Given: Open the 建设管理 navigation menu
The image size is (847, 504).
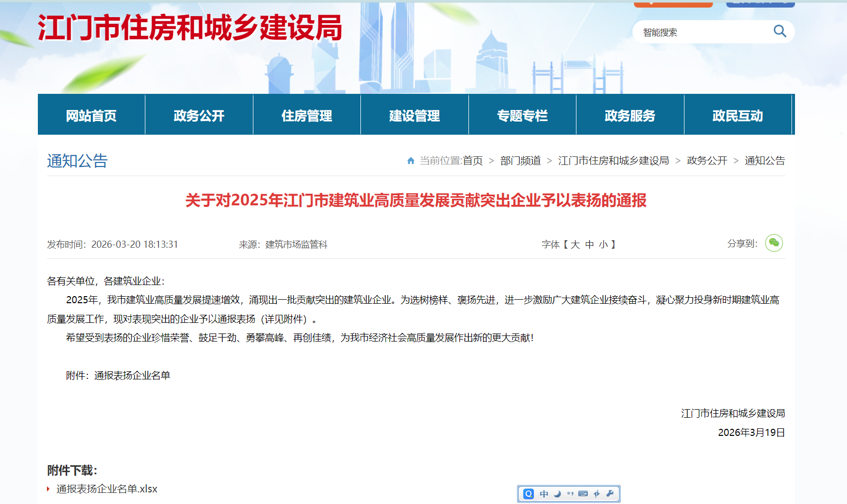Looking at the screenshot, I should pos(414,116).
